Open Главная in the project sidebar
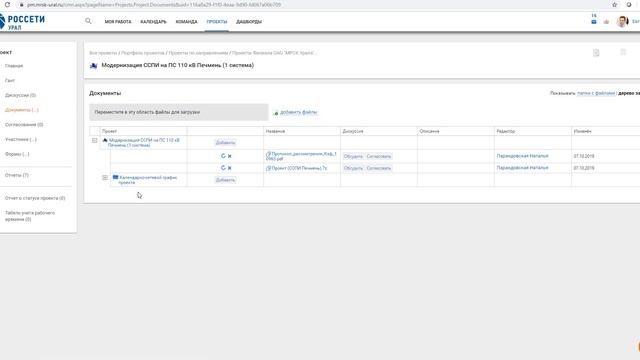Screen dimensions: 640x360 tap(14, 66)
